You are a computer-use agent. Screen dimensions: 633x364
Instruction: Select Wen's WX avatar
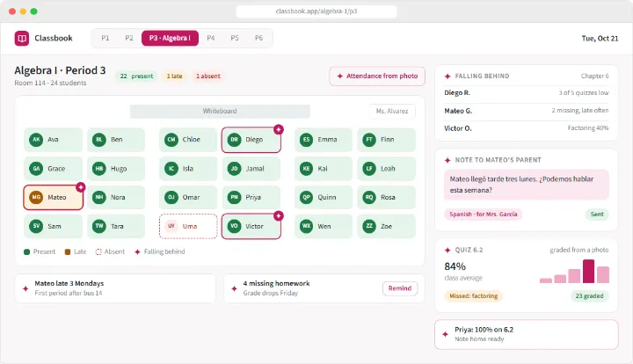[306, 226]
